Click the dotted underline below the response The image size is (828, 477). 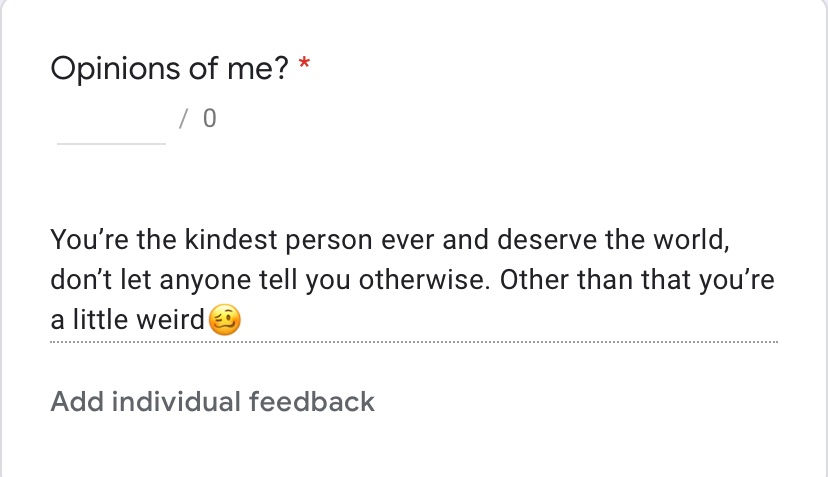[x=414, y=343]
